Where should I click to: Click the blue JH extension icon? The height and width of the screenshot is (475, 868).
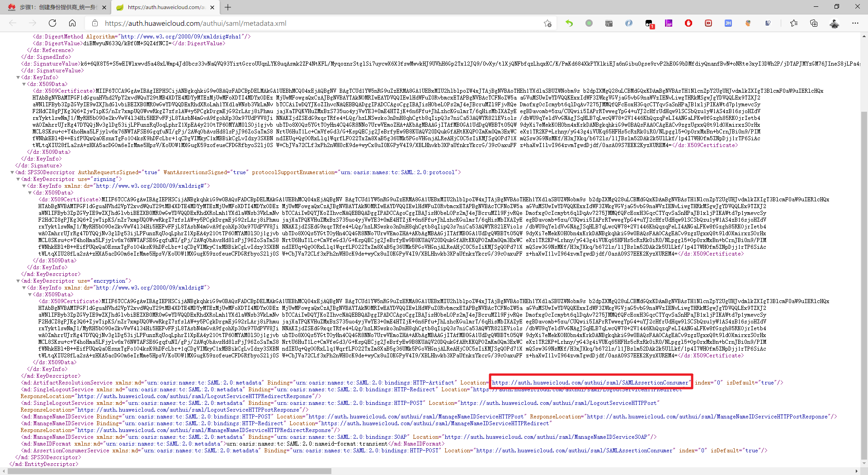[x=728, y=23]
